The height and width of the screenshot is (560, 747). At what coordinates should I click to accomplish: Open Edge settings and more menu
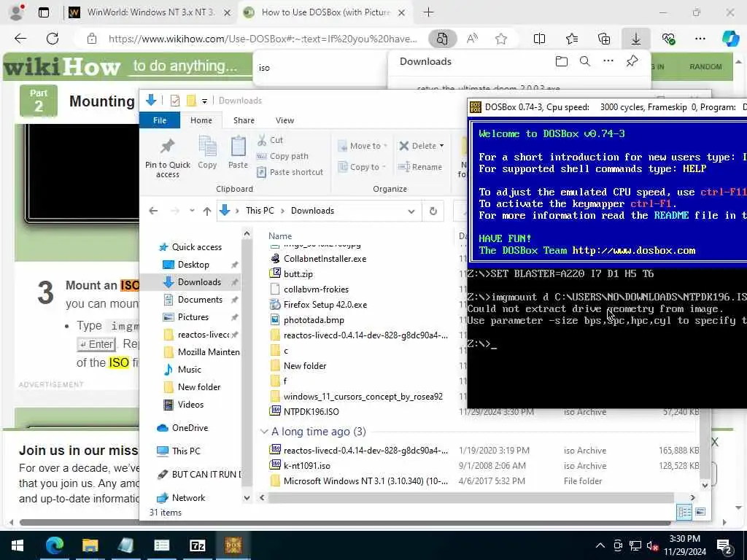tap(700, 39)
